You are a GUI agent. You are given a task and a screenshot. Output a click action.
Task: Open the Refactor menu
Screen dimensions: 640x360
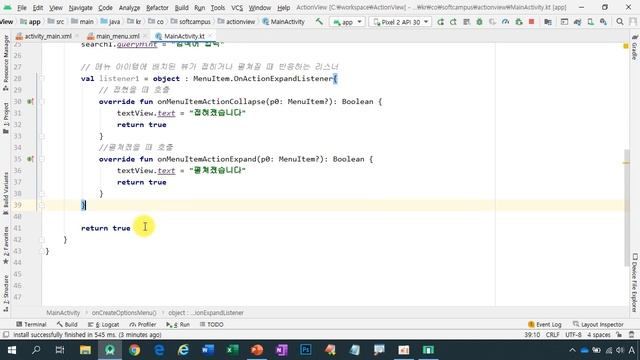coord(157,7)
